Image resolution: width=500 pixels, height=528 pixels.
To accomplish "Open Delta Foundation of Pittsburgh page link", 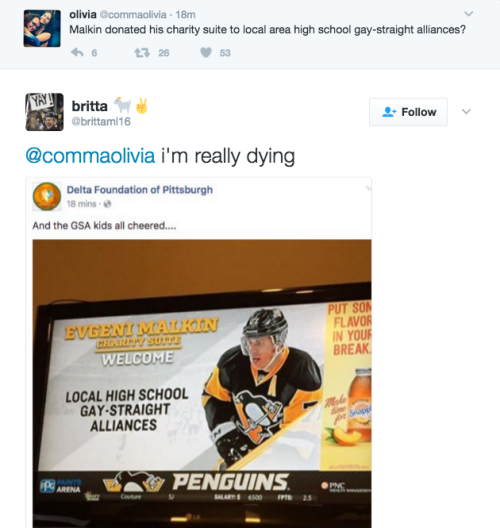I will click(140, 190).
